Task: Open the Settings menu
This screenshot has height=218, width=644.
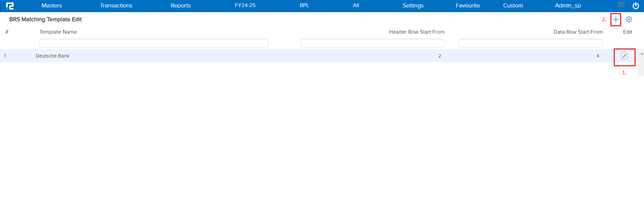Action: coord(413,6)
